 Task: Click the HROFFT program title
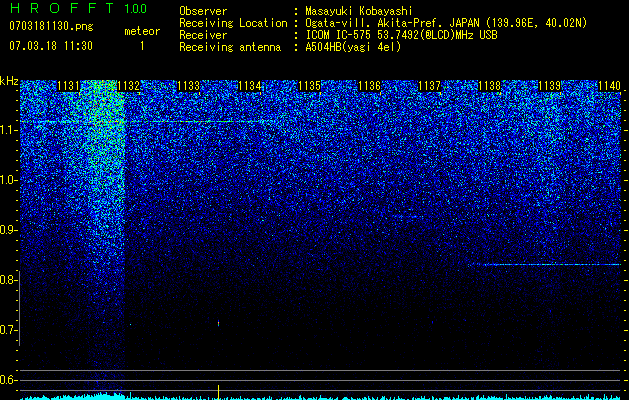point(62,8)
